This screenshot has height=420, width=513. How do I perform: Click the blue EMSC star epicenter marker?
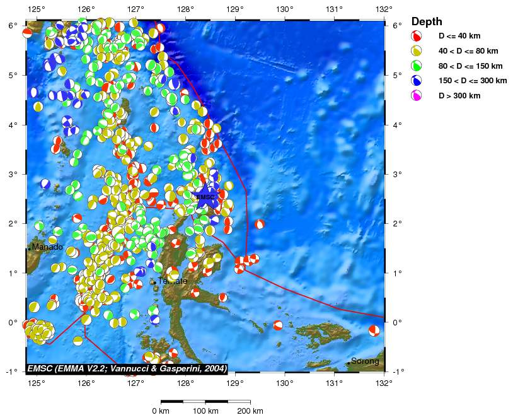point(206,196)
